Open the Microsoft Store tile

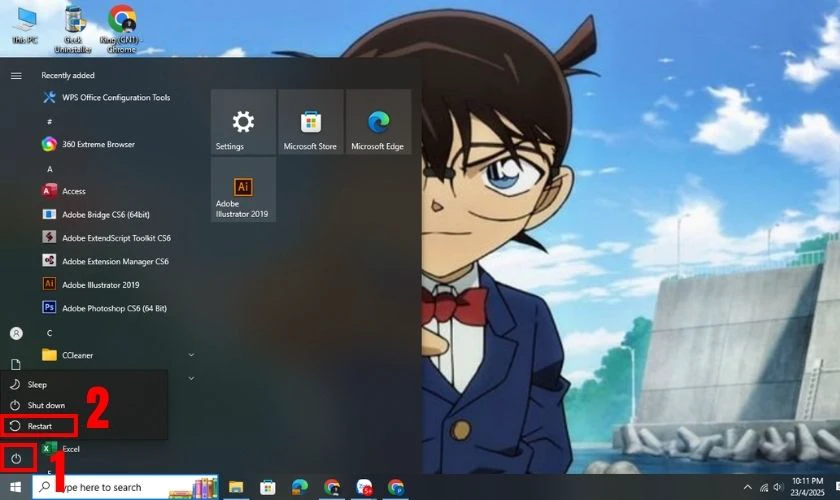pos(311,122)
